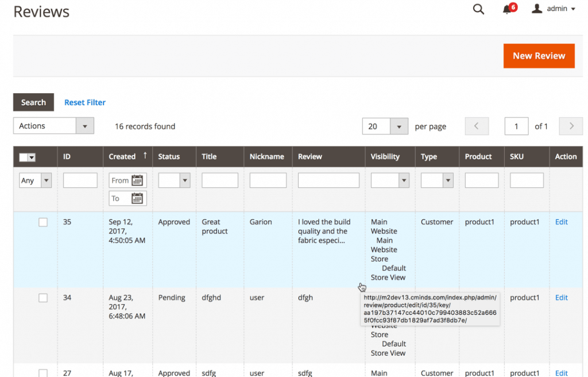Click the next page arrow
Viewport: 588px width, 377px height.
click(570, 126)
